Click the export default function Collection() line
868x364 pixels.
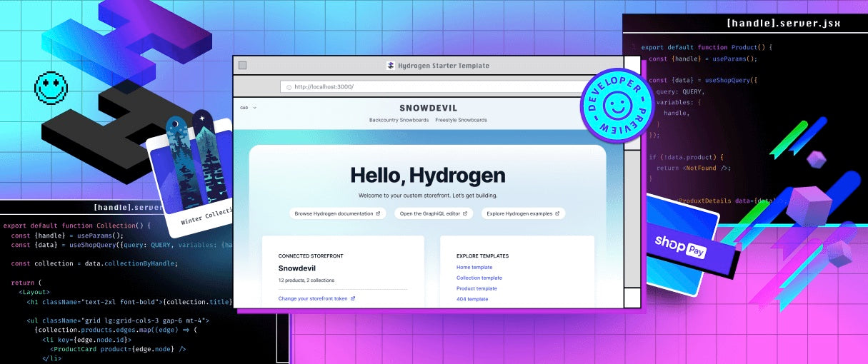(x=76, y=225)
